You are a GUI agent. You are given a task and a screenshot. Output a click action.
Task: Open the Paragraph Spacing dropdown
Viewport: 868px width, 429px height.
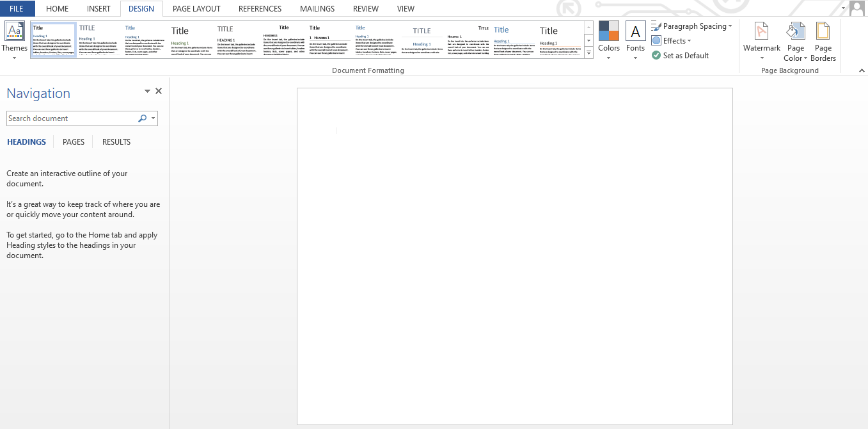pyautogui.click(x=692, y=26)
